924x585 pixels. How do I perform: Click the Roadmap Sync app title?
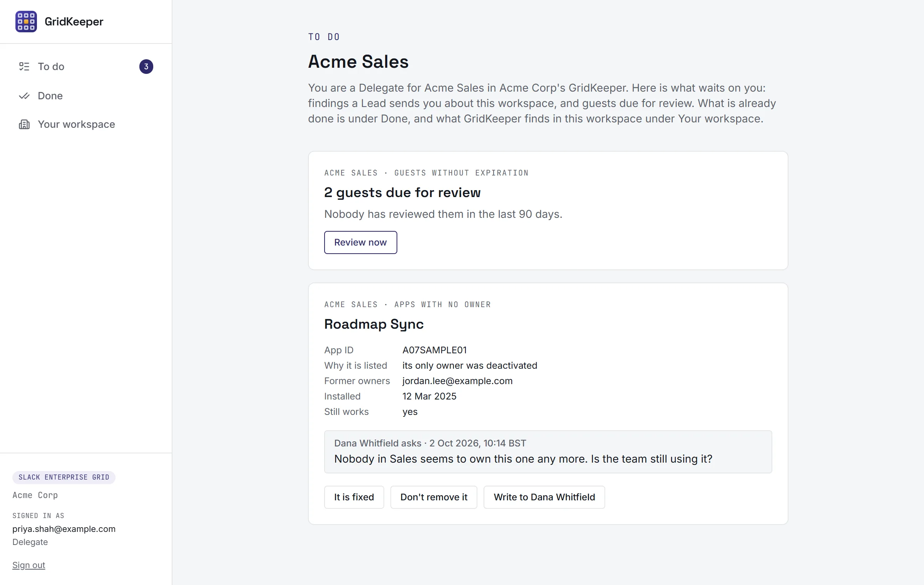pos(374,324)
